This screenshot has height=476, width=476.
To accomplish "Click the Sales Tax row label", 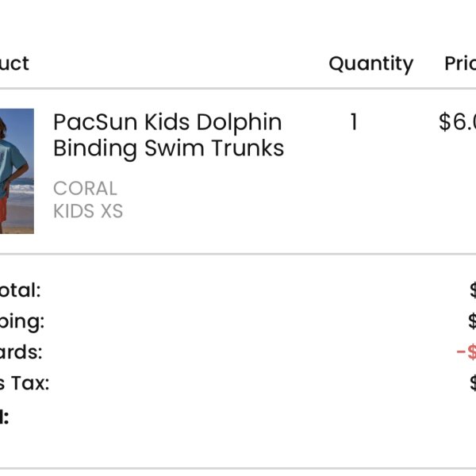I will click(25, 383).
